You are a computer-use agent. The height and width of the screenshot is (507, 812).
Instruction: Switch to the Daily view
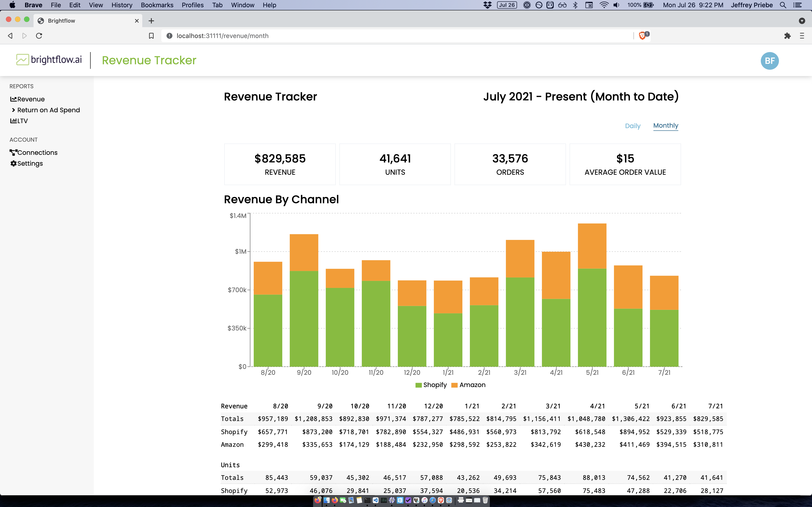click(x=633, y=126)
